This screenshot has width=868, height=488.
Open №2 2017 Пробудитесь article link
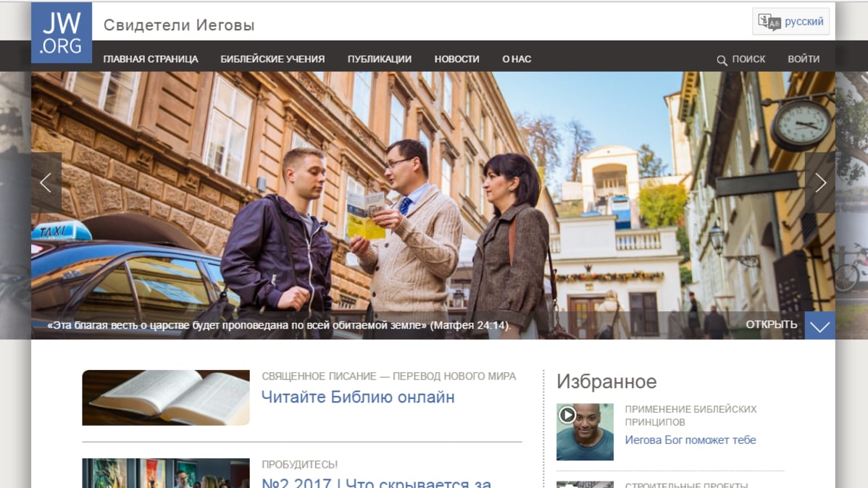click(x=377, y=482)
